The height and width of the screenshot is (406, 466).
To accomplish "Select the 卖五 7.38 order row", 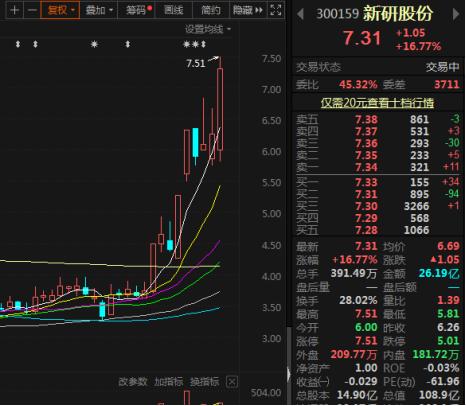I will 378,119.
